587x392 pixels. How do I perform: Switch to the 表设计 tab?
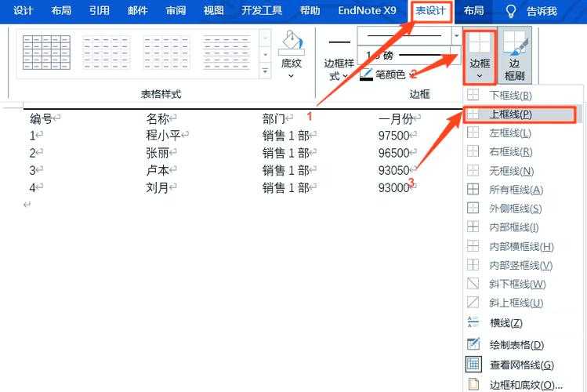[431, 11]
